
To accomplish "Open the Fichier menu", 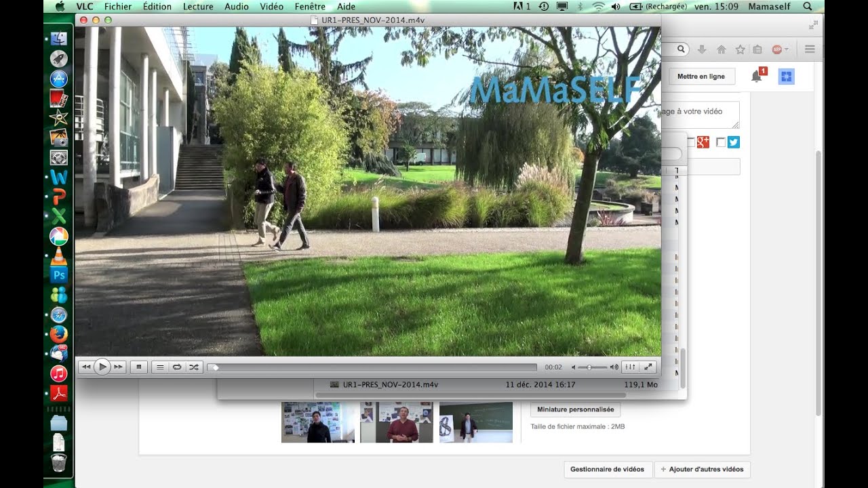I will (118, 6).
